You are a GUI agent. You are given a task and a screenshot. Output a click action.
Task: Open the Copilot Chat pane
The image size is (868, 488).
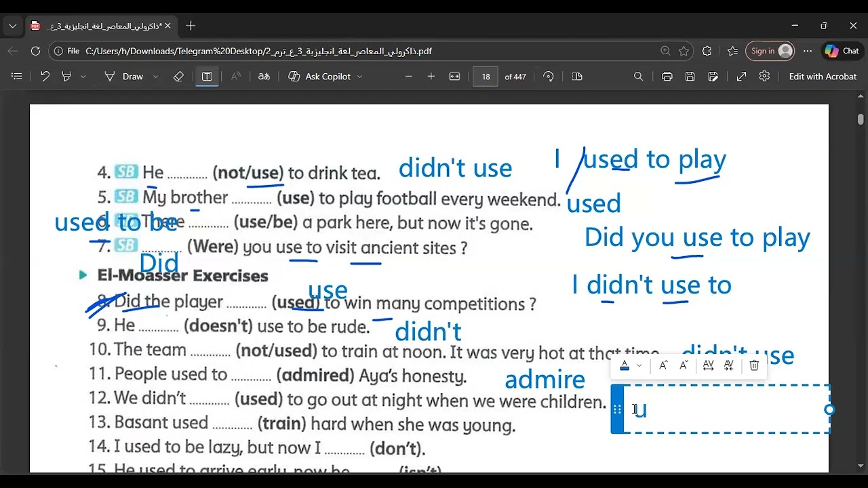tap(842, 51)
